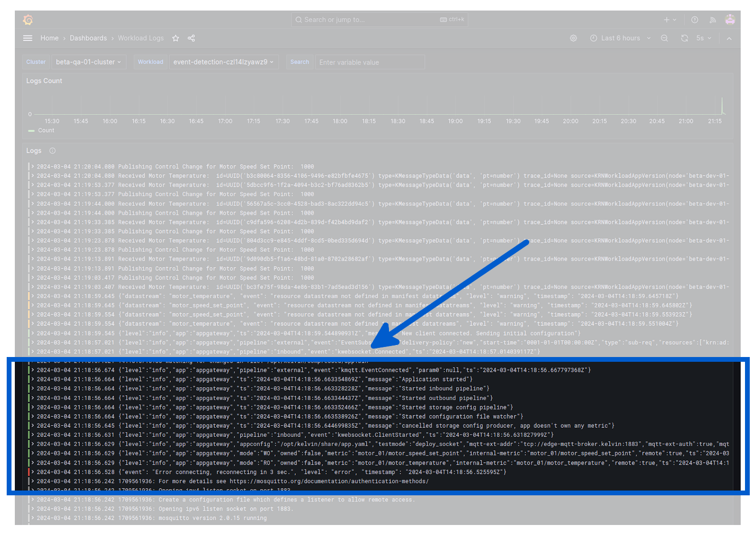Zoom out the time range

click(664, 38)
